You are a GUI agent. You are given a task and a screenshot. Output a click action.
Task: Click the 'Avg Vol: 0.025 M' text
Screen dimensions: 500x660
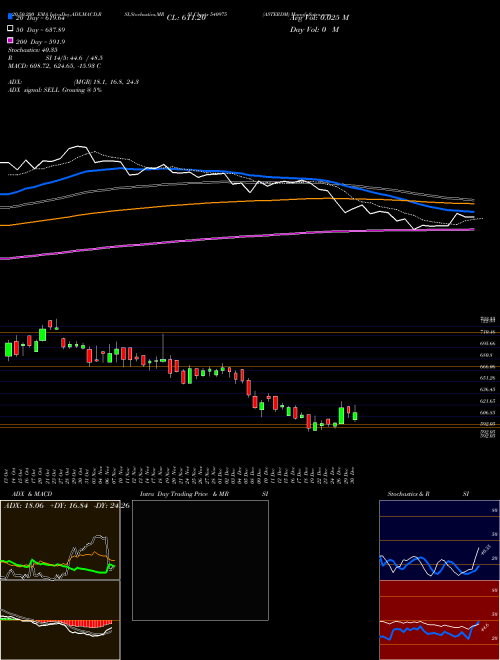pyautogui.click(x=319, y=18)
